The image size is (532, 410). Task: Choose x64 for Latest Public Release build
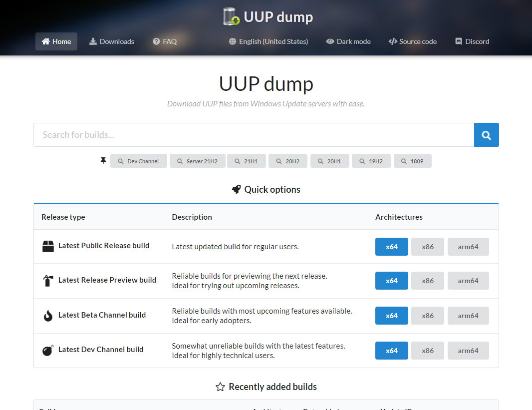point(392,247)
